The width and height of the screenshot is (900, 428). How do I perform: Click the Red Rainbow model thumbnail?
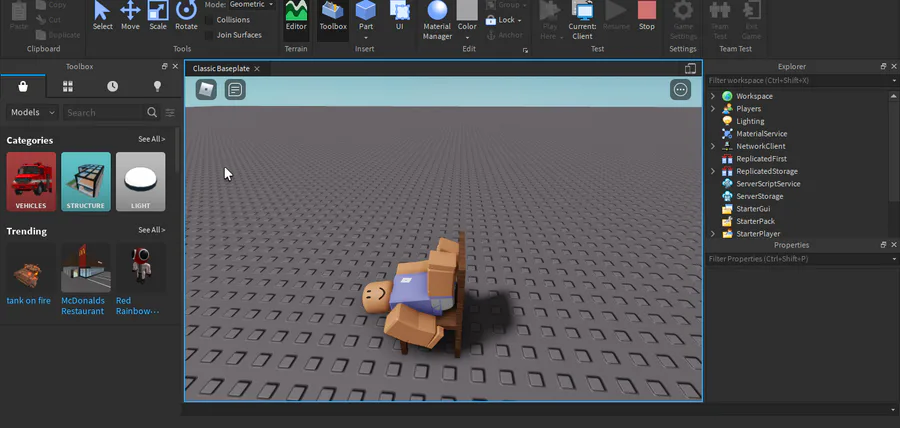coord(141,266)
